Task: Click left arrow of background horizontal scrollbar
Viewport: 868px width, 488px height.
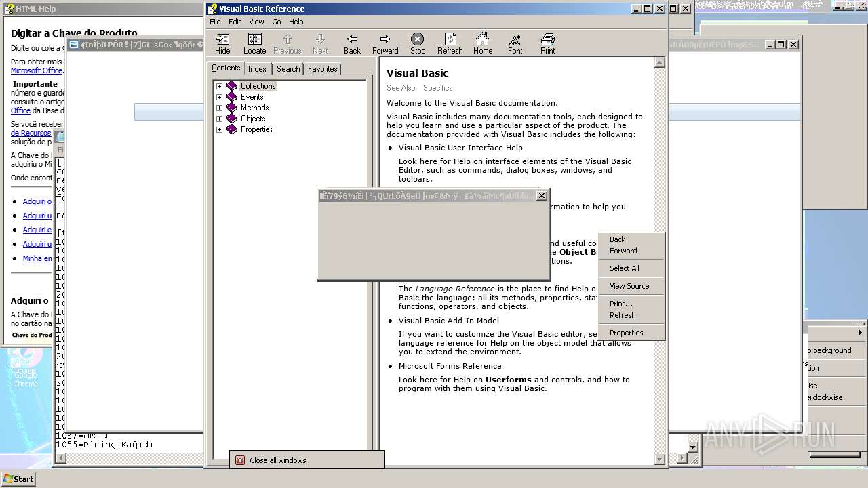Action: pos(60,459)
